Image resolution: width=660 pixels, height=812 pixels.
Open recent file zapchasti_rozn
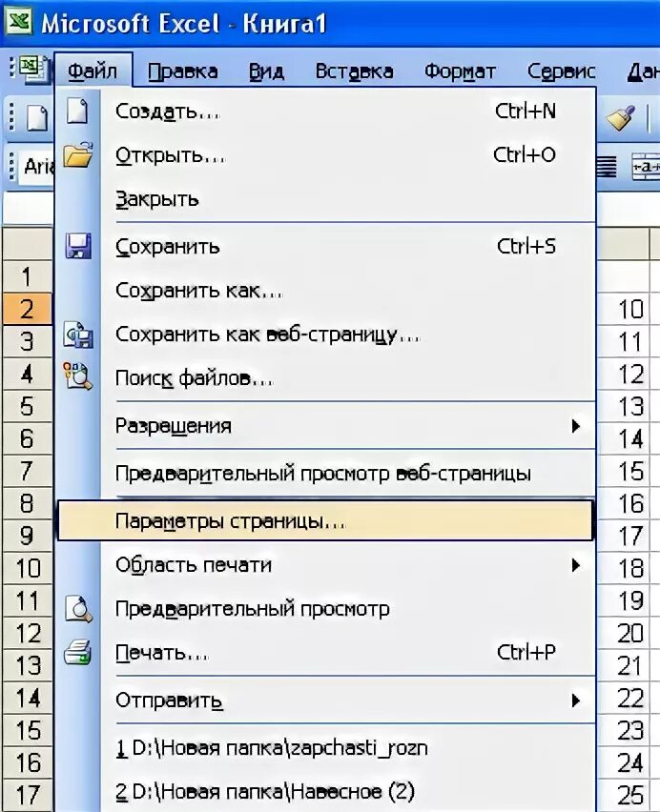tap(326, 748)
